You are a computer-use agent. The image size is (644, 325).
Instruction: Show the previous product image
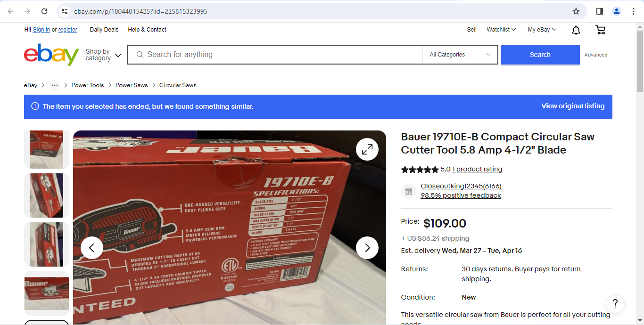pos(92,248)
